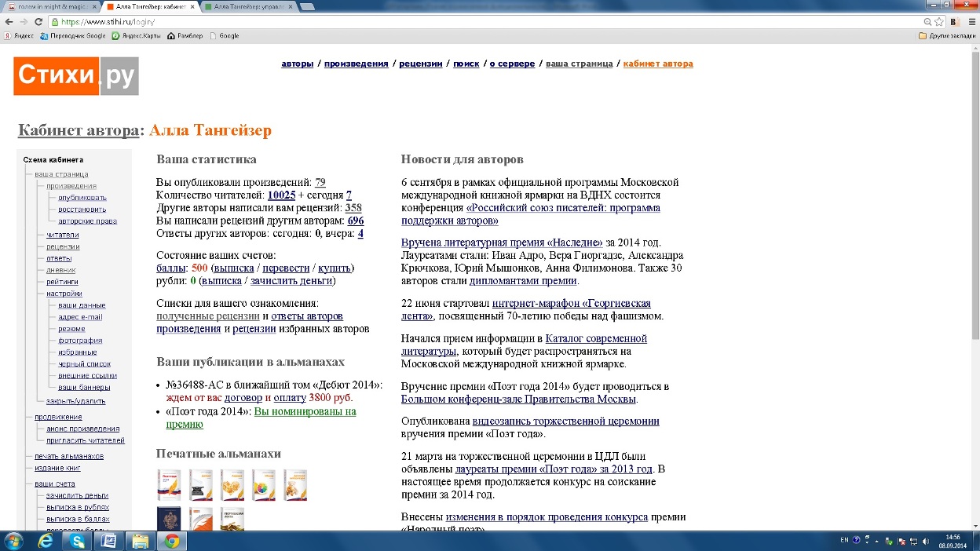Launch Internet Explorer from the taskbar
Image resolution: width=980 pixels, height=551 pixels.
46,541
